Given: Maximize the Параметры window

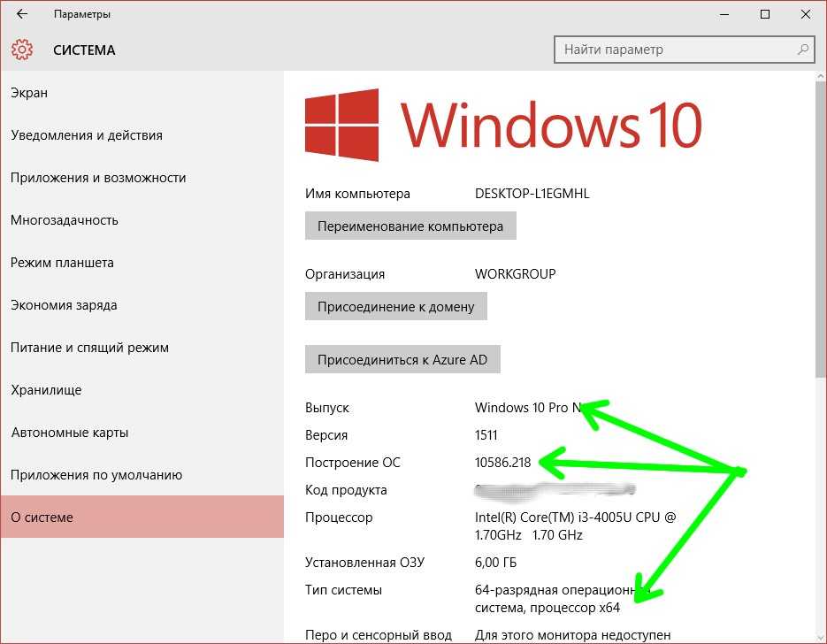Looking at the screenshot, I should coord(765,14).
